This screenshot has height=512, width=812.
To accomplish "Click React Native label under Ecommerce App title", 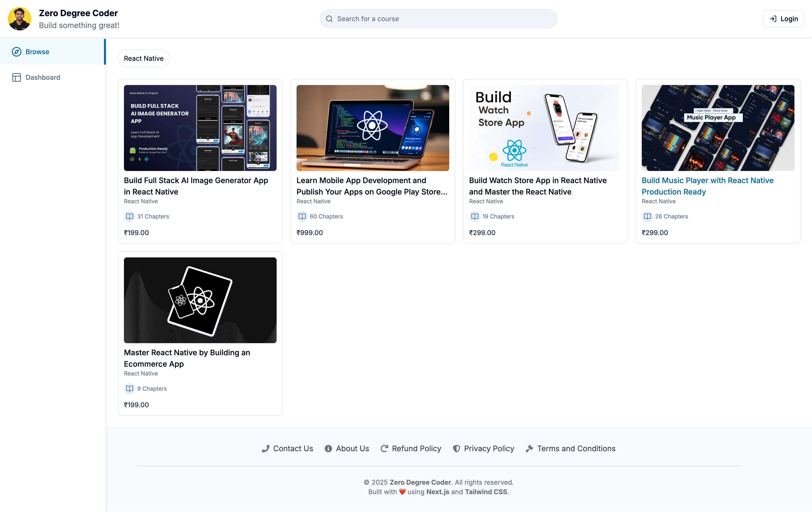I will tap(141, 373).
